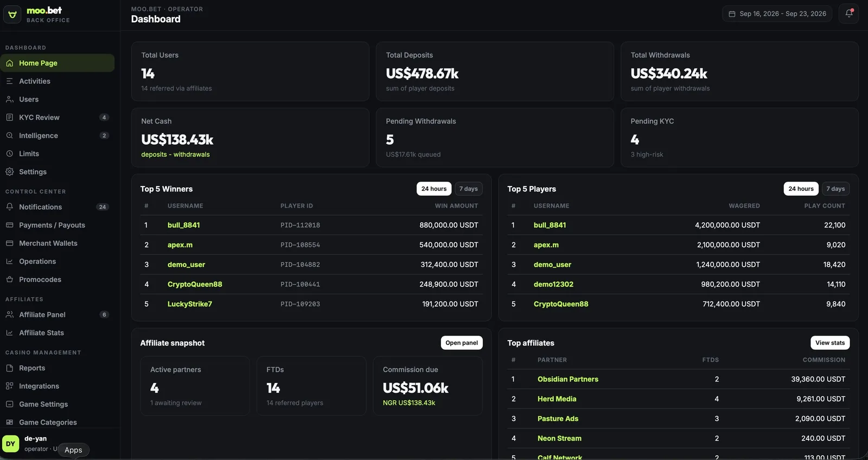Click the Activities sidebar icon
This screenshot has width=868, height=460.
[x=9, y=81]
